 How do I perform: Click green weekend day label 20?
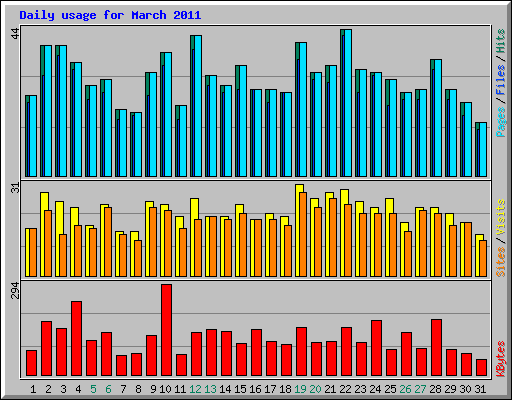click(x=315, y=389)
